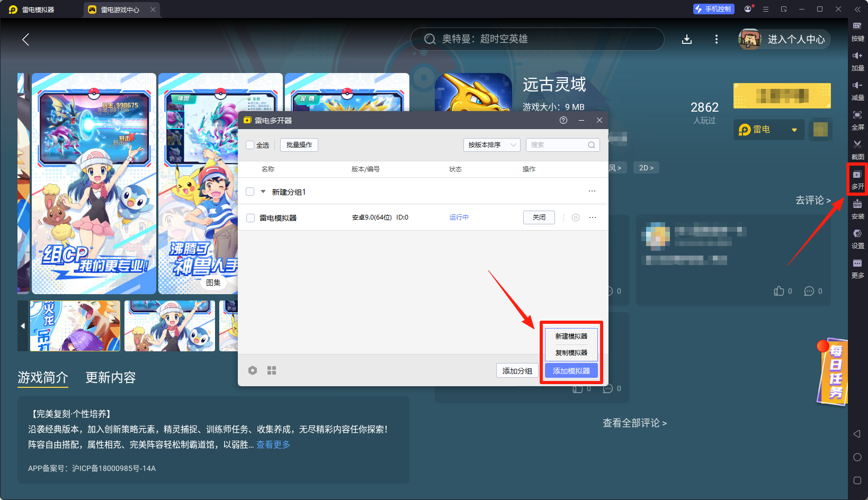This screenshot has height=500, width=868.
Task: Click the 批量操作 button
Action: pos(299,145)
